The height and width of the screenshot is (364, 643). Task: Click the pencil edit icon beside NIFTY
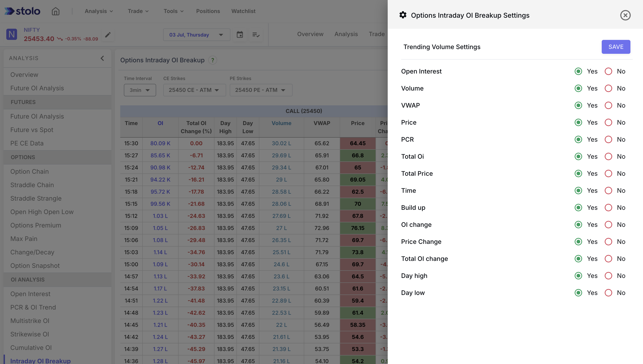click(108, 35)
